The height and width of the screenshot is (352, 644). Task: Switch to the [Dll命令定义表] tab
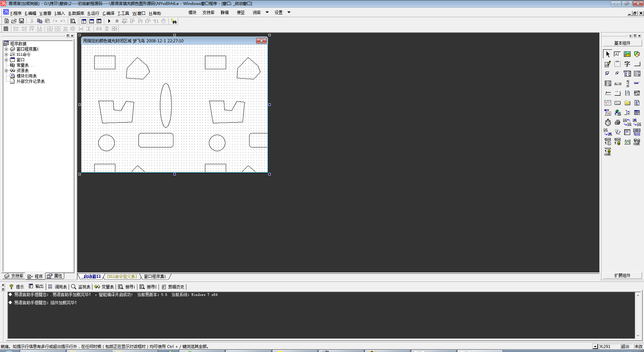122,276
